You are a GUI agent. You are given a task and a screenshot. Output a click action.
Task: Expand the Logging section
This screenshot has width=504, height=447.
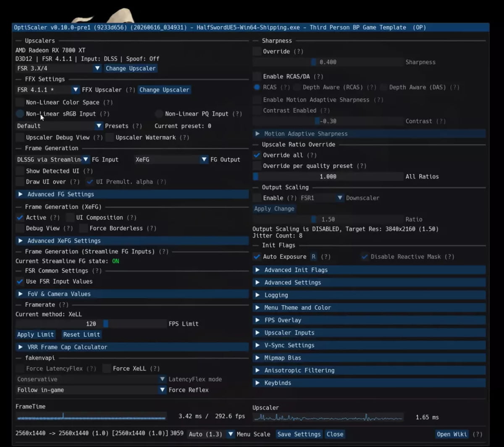click(369, 295)
